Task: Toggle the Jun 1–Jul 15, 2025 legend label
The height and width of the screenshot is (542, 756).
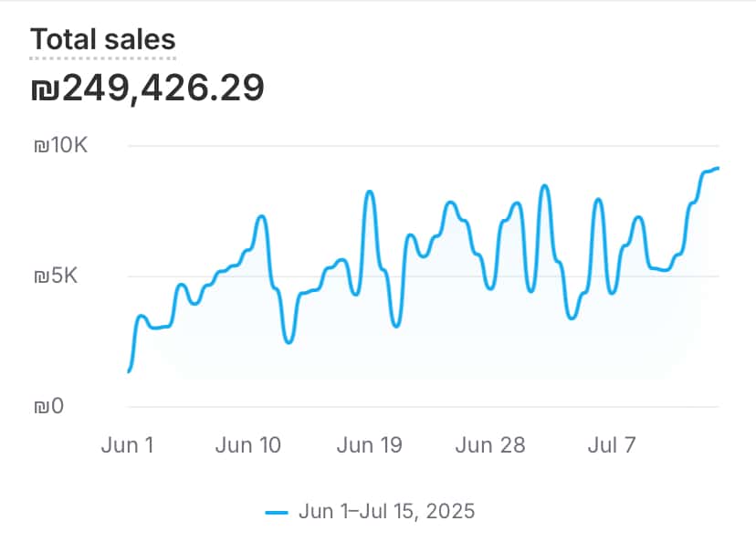Action: (386, 511)
